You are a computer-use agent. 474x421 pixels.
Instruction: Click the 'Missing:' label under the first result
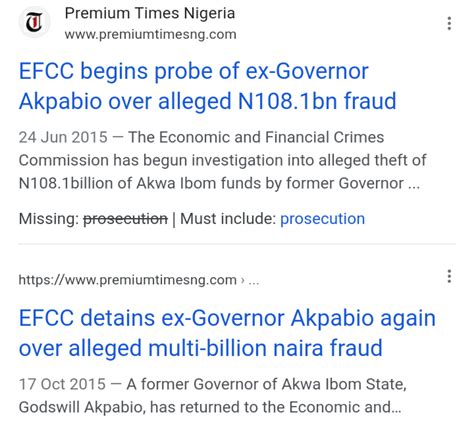pyautogui.click(x=49, y=219)
